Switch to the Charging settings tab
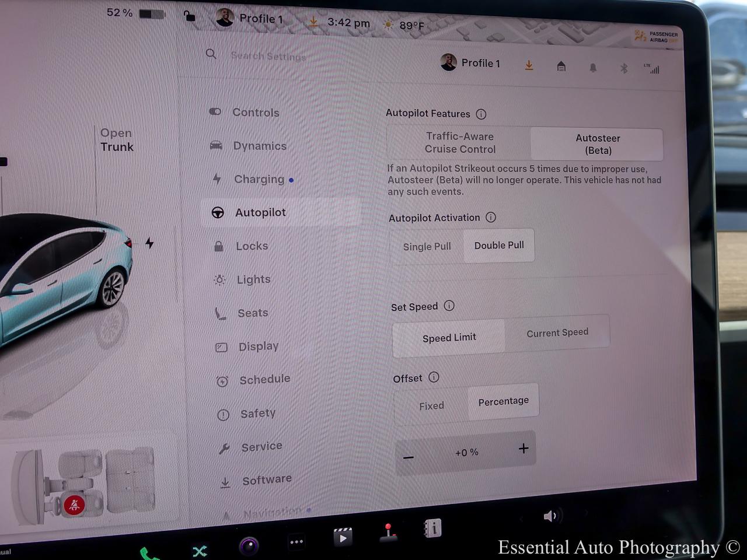This screenshot has height=560, width=747. 259,179
